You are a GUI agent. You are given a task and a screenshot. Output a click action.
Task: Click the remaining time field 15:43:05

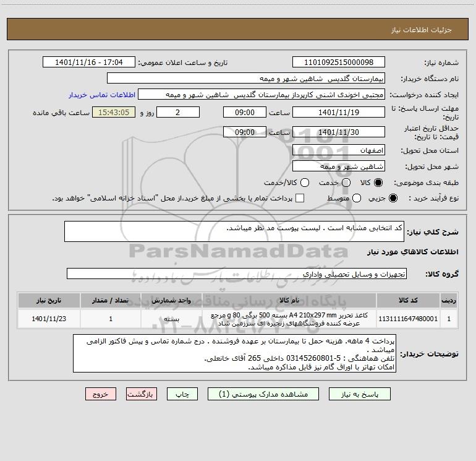114,112
